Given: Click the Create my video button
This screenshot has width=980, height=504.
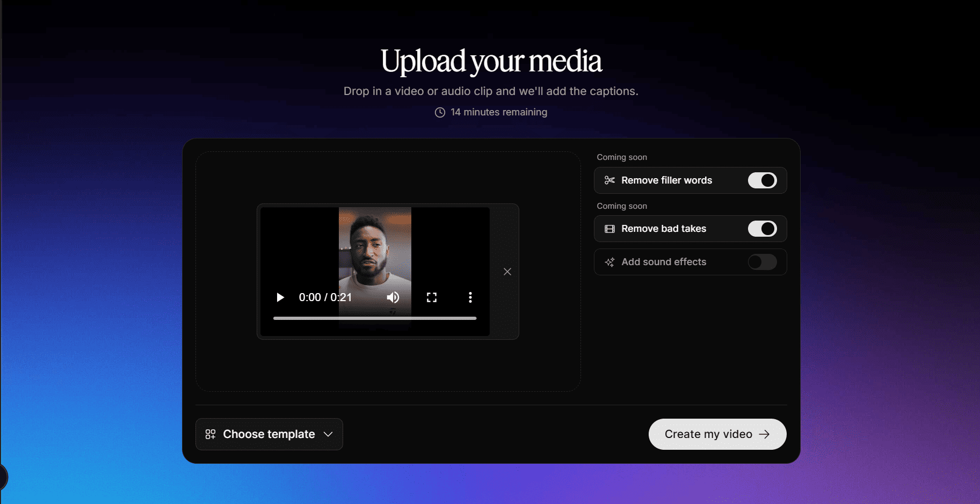Looking at the screenshot, I should (717, 434).
